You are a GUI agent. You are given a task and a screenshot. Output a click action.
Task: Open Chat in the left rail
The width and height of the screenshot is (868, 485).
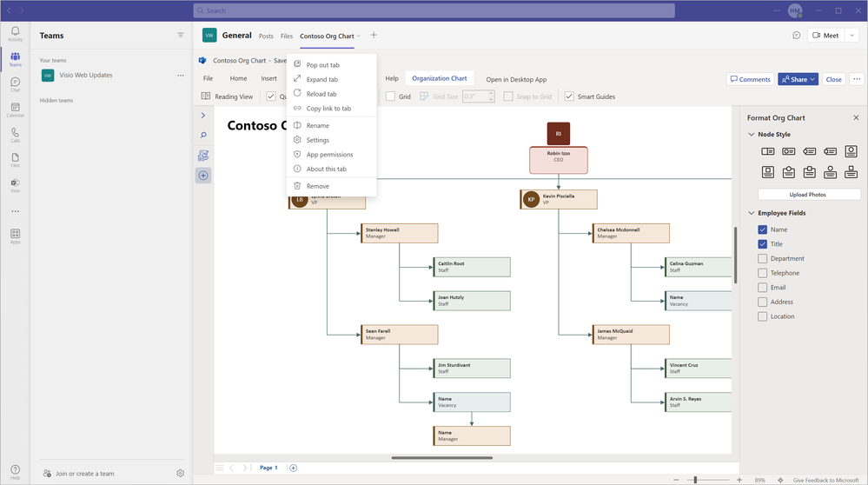coord(15,84)
